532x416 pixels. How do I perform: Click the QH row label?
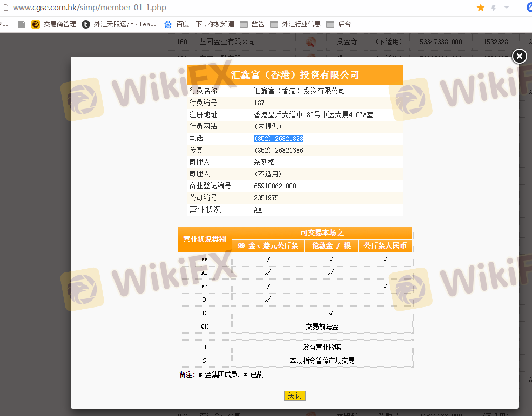pyautogui.click(x=204, y=326)
